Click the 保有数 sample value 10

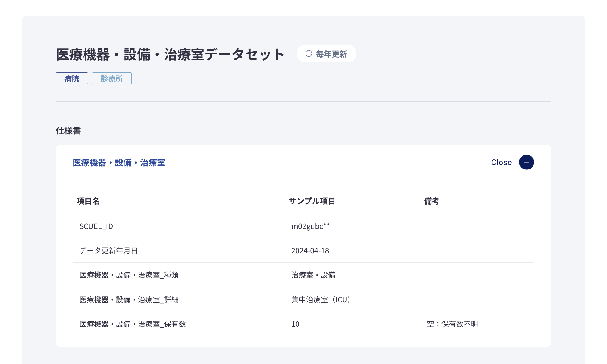pos(295,324)
